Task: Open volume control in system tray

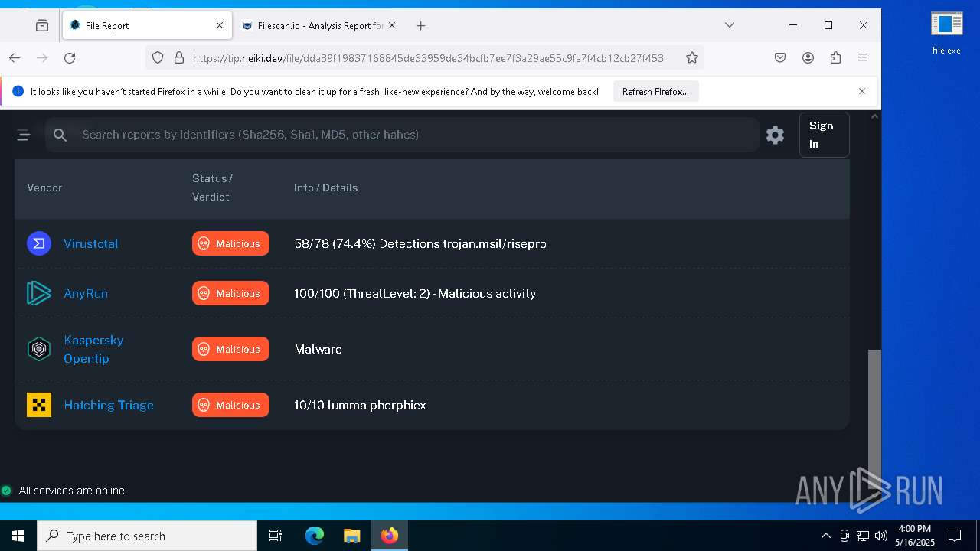Action: click(881, 536)
